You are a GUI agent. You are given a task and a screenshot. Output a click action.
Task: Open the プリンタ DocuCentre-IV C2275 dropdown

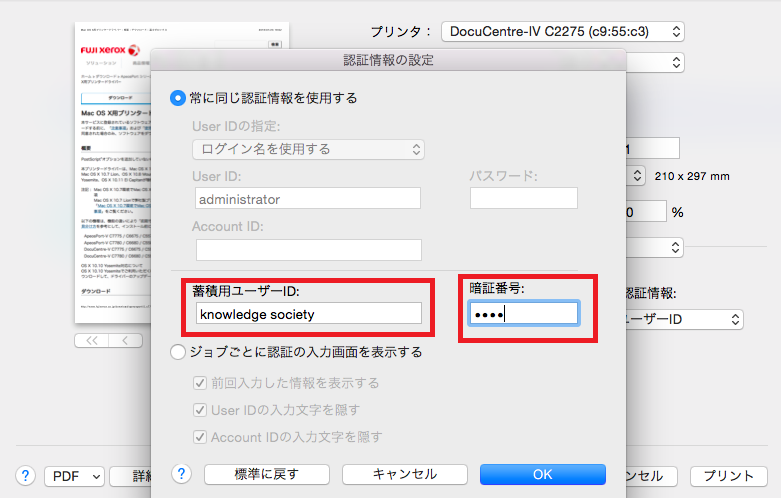563,32
